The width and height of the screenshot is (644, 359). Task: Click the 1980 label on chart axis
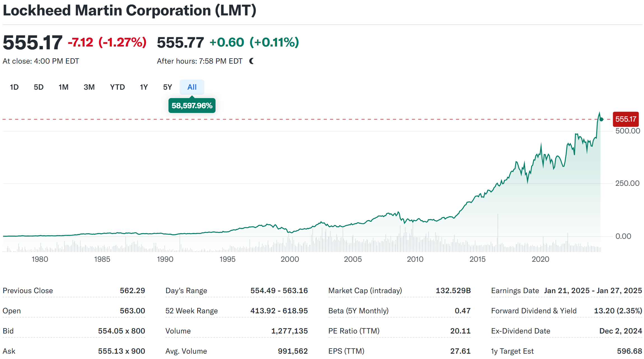40,259
